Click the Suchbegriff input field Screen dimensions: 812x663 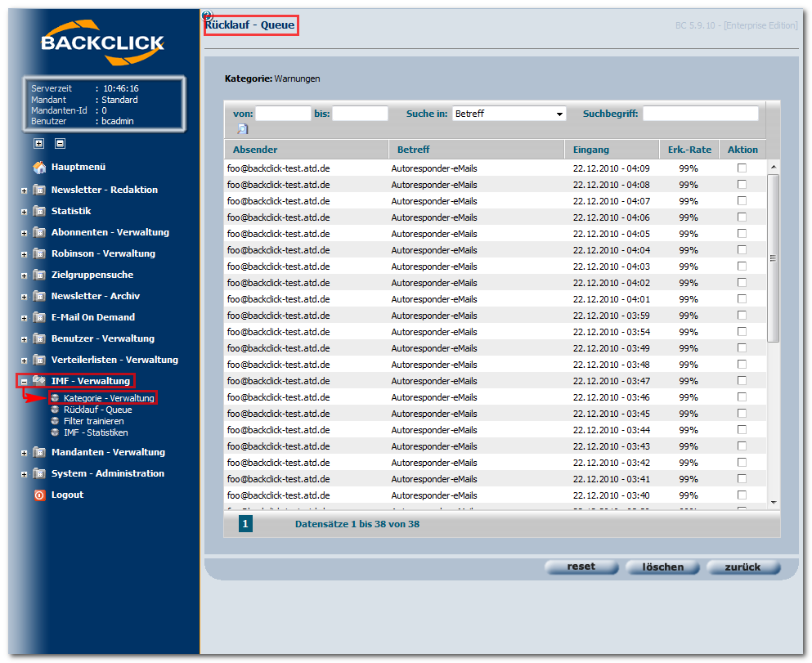[701, 114]
